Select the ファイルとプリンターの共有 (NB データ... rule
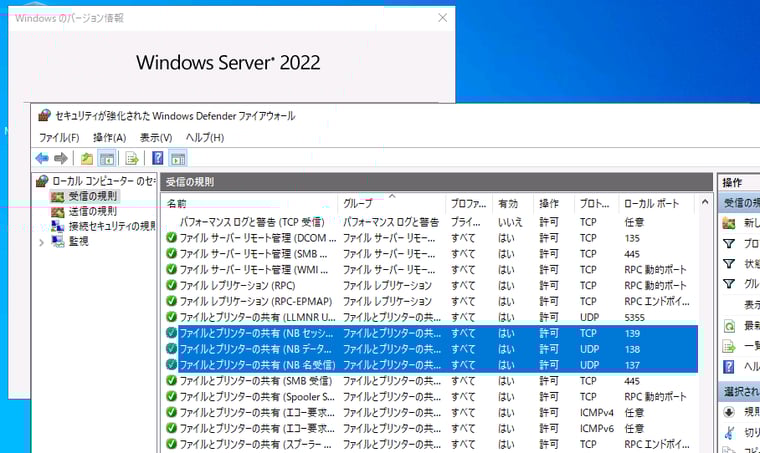Screen dimensions: 760x453 [255, 349]
